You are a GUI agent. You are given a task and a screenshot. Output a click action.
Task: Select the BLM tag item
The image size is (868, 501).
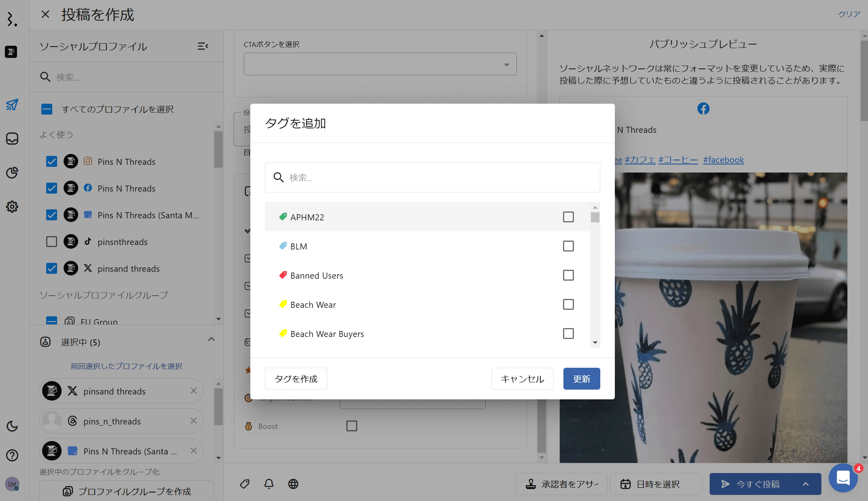click(x=299, y=246)
